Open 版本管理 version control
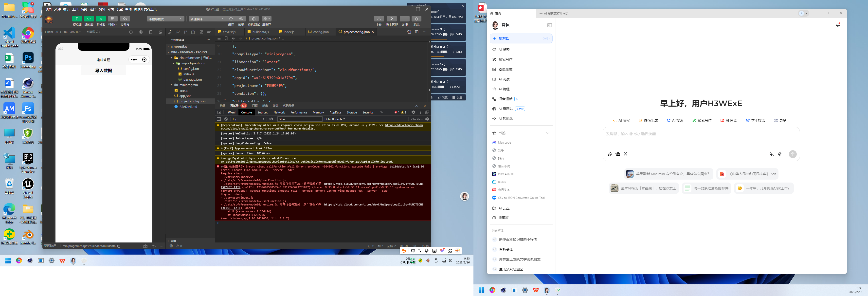 pos(392,19)
